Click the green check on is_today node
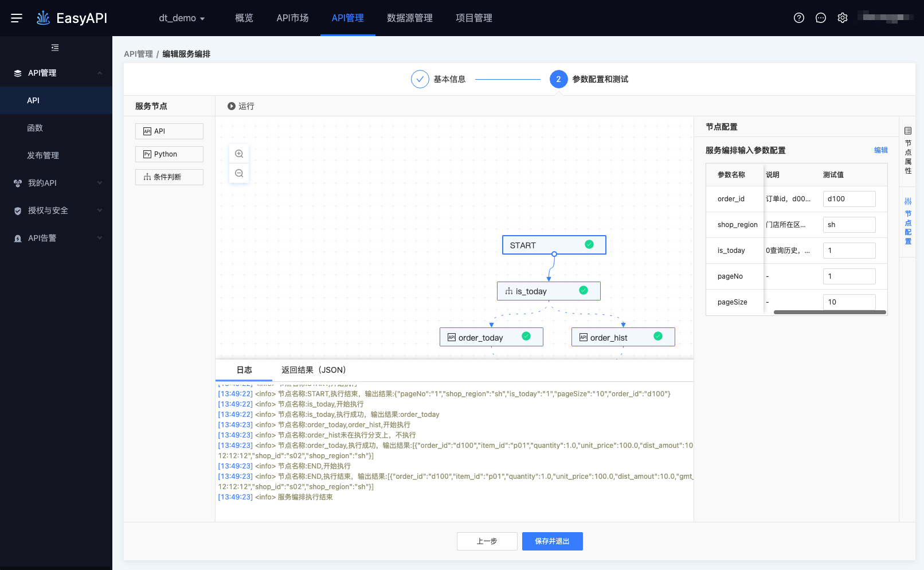 [584, 290]
